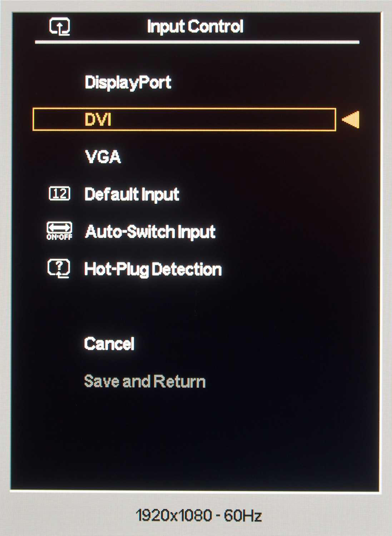Click the ON·OFF label under Auto-Switch icon

point(59,237)
